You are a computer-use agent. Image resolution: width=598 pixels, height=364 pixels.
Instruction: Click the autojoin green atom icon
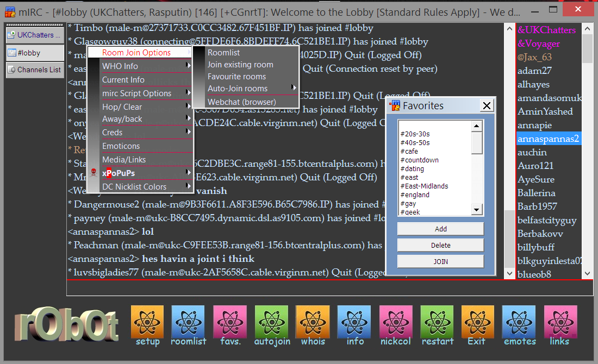pos(271,322)
